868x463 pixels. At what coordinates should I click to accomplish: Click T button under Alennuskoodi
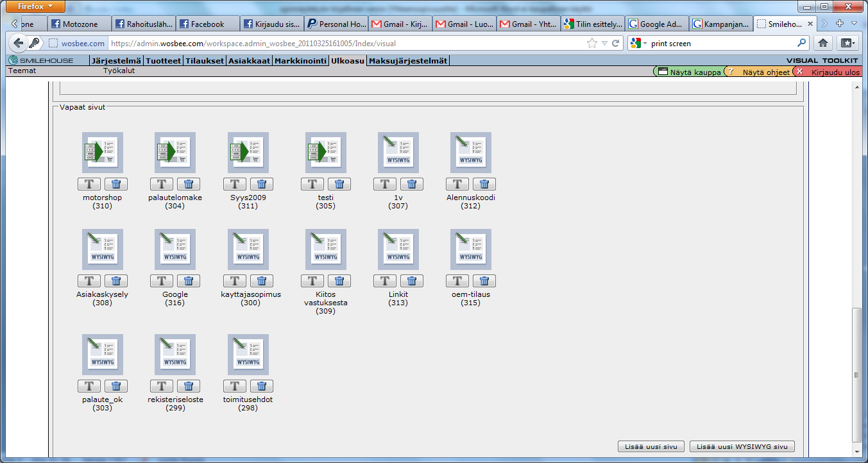(457, 185)
